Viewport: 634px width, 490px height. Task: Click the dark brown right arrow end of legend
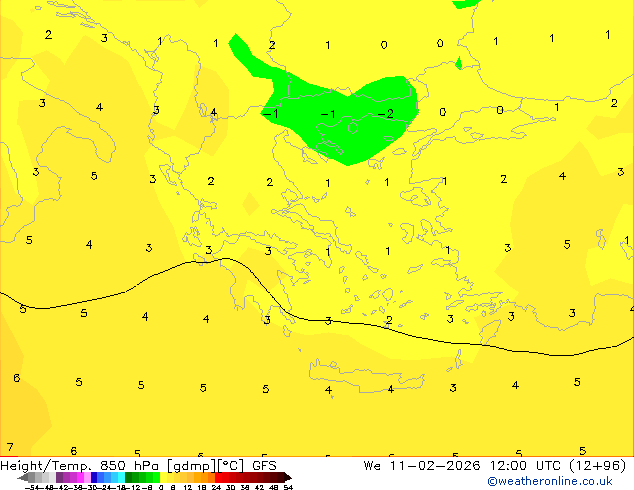(287, 477)
